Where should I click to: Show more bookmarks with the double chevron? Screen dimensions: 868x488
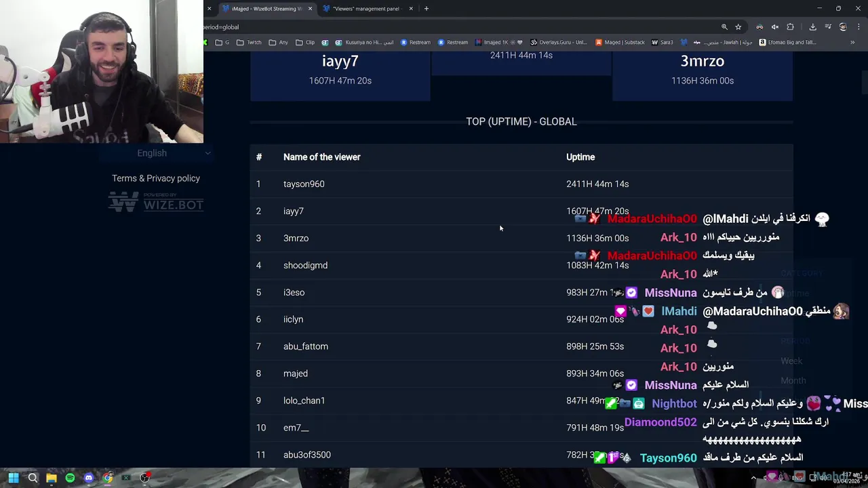[852, 42]
